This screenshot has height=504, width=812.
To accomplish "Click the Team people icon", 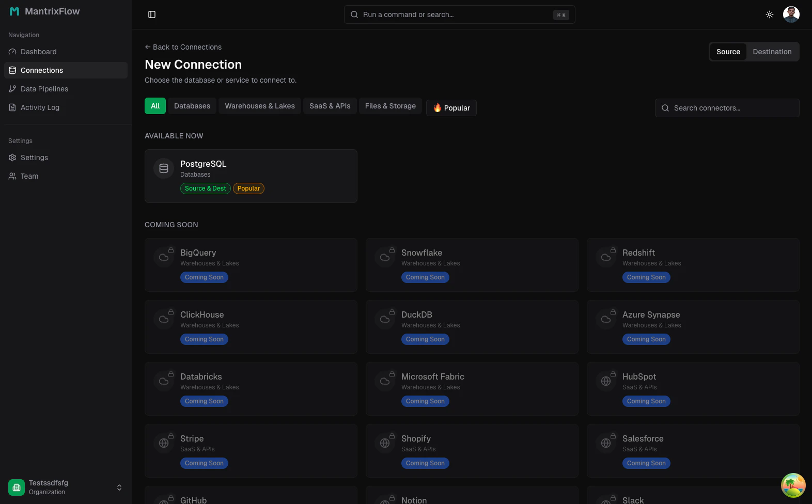I will click(x=12, y=176).
